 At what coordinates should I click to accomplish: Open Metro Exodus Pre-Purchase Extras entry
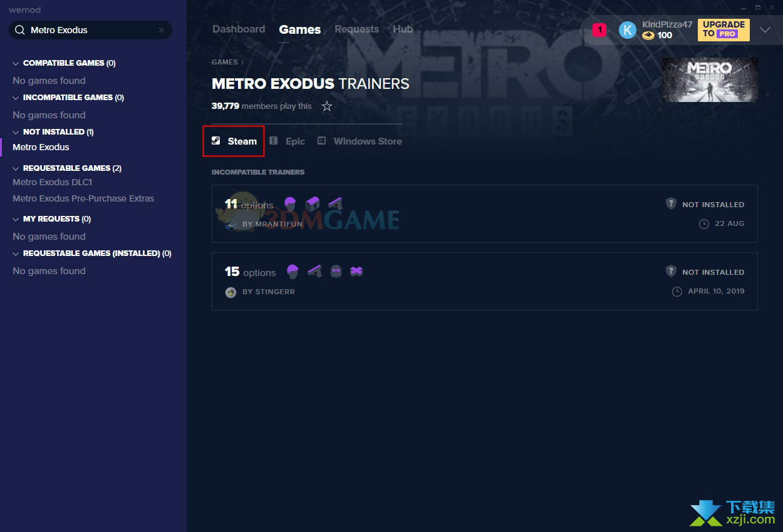pos(83,198)
